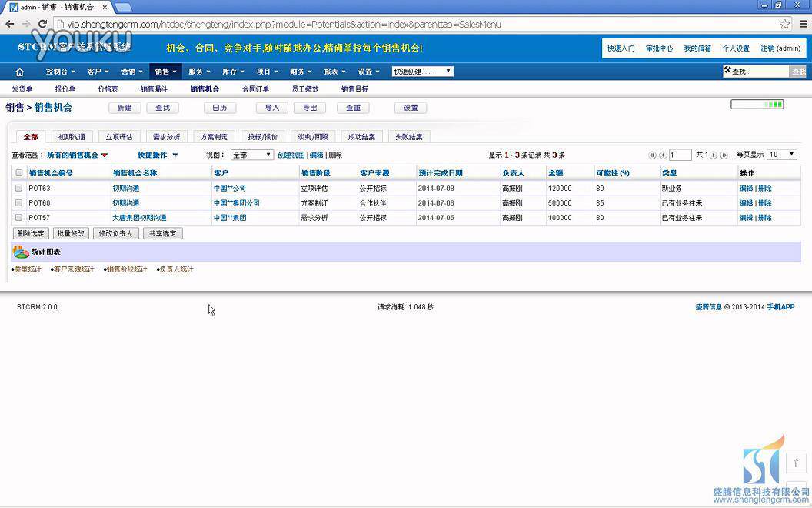Open the 视图 view selector dropdown
The width and height of the screenshot is (812, 508).
click(x=251, y=154)
